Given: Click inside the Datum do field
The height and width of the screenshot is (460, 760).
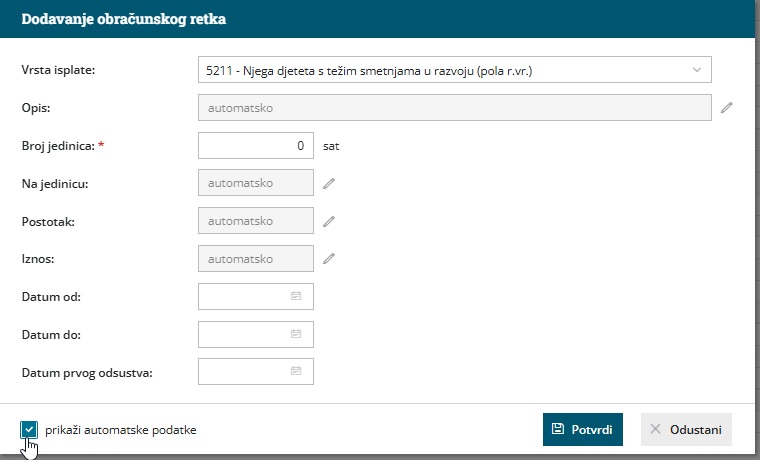Looking at the screenshot, I should pos(243,333).
